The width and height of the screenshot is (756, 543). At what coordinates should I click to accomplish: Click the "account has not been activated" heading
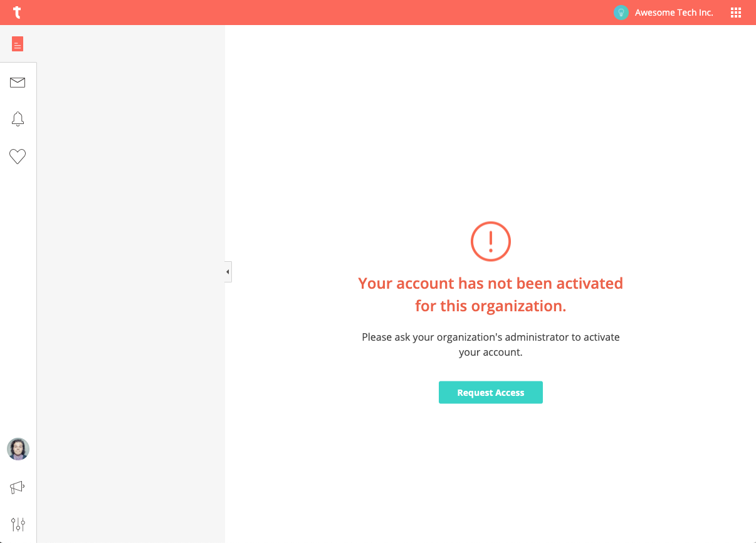(491, 294)
